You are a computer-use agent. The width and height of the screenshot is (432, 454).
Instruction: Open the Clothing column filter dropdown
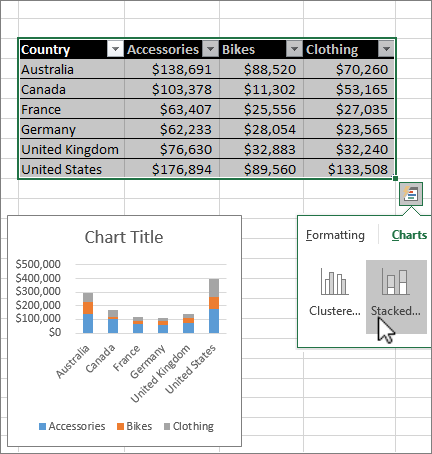(386, 49)
